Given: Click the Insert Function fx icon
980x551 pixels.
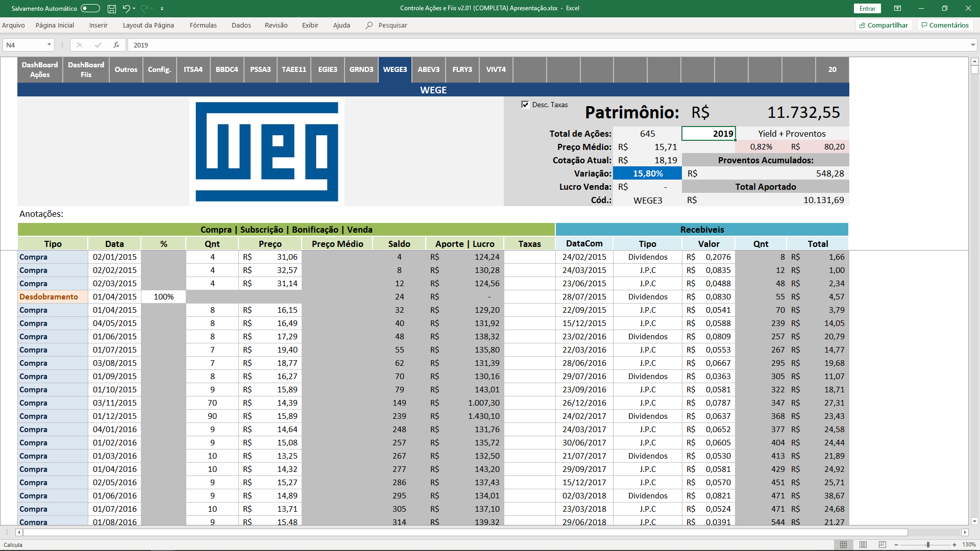Looking at the screenshot, I should point(116,45).
